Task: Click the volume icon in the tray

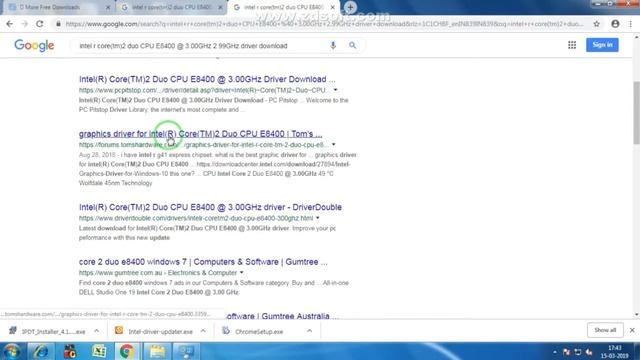Action: pyautogui.click(x=589, y=352)
